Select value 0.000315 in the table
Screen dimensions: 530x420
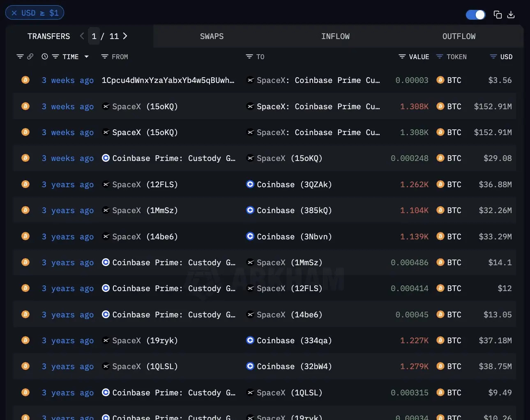(x=410, y=393)
